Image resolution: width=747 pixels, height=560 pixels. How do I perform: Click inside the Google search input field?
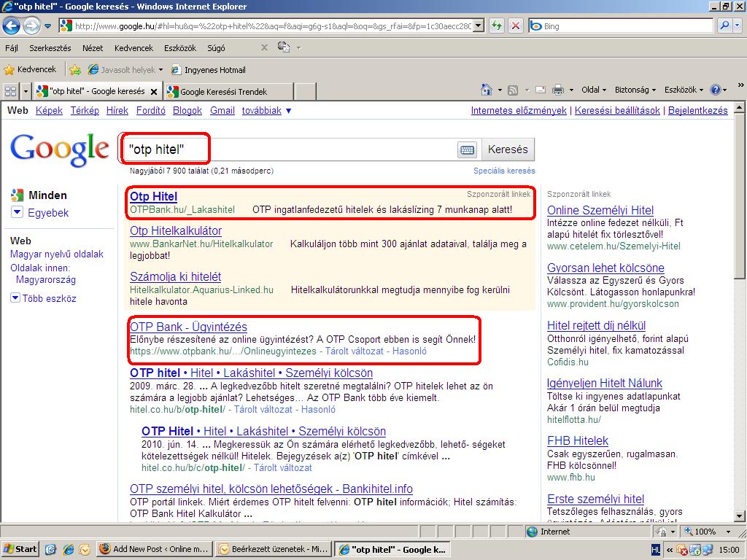292,149
